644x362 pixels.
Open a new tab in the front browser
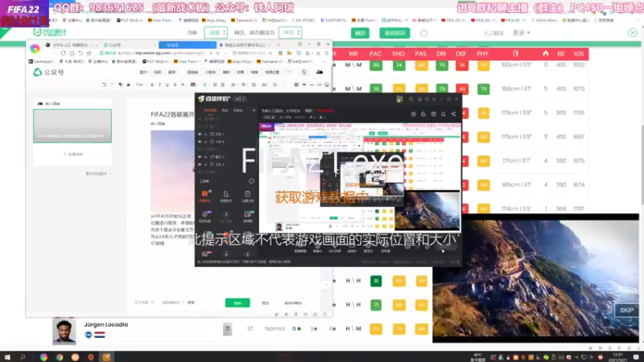[279, 45]
